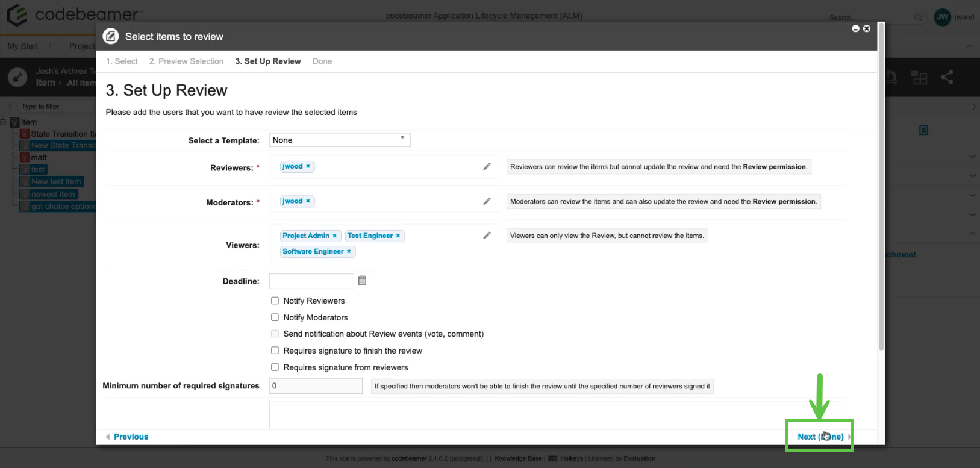This screenshot has height=468, width=980.
Task: Open the Select a Template dropdown
Action: [339, 140]
